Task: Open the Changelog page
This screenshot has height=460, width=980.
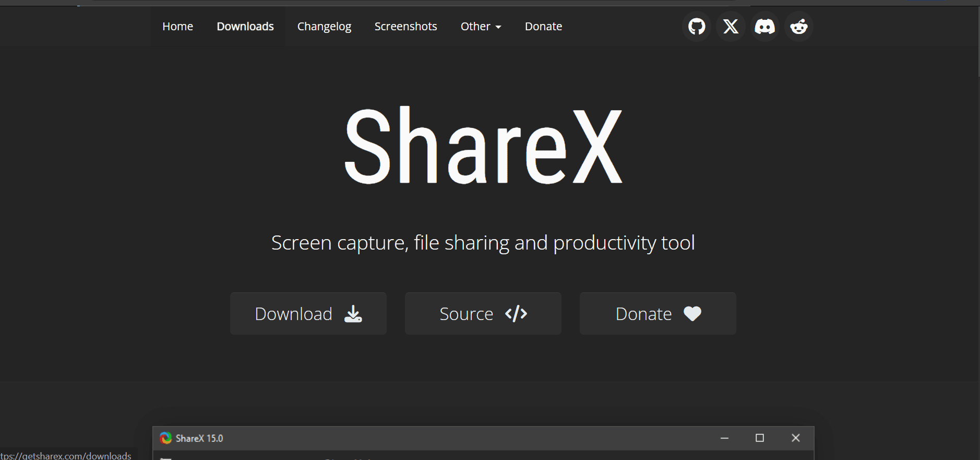Action: pyautogui.click(x=324, y=26)
